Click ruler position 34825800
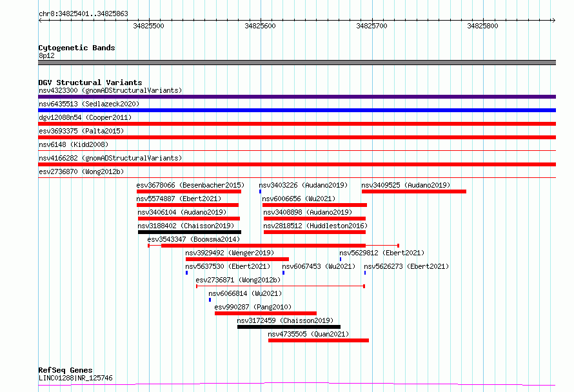The image size is (574, 392). click(482, 26)
